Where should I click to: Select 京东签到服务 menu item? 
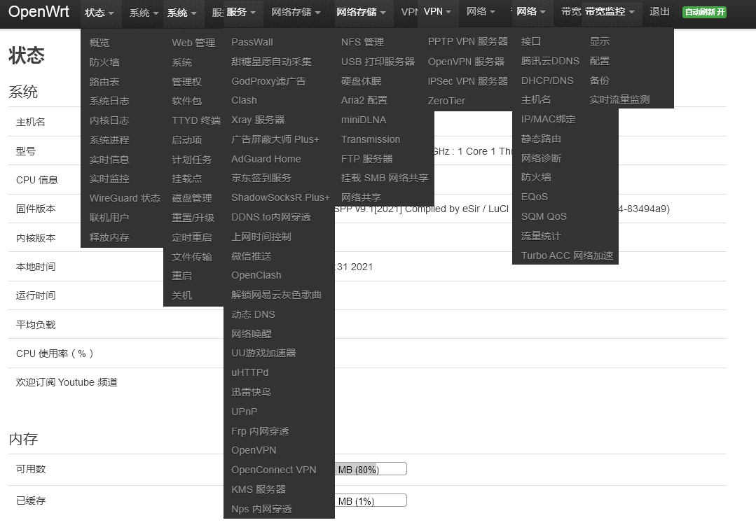(x=261, y=178)
